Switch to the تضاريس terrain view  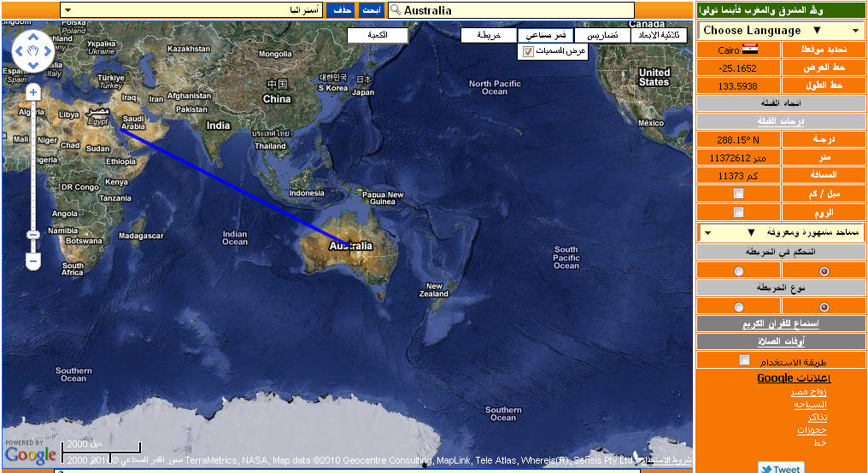click(602, 36)
